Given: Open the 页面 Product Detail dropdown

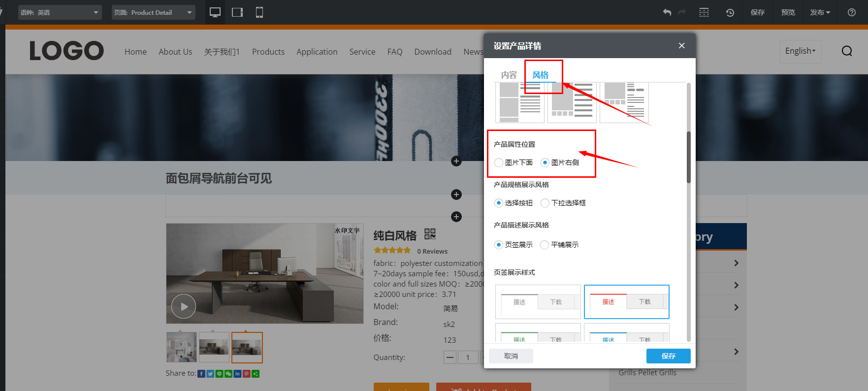Looking at the screenshot, I should [154, 12].
